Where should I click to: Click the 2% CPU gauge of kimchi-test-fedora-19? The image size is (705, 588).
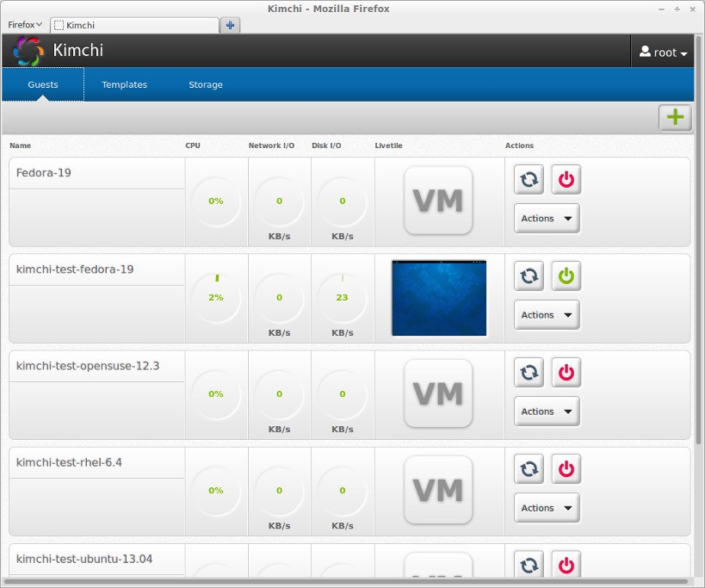tap(216, 297)
